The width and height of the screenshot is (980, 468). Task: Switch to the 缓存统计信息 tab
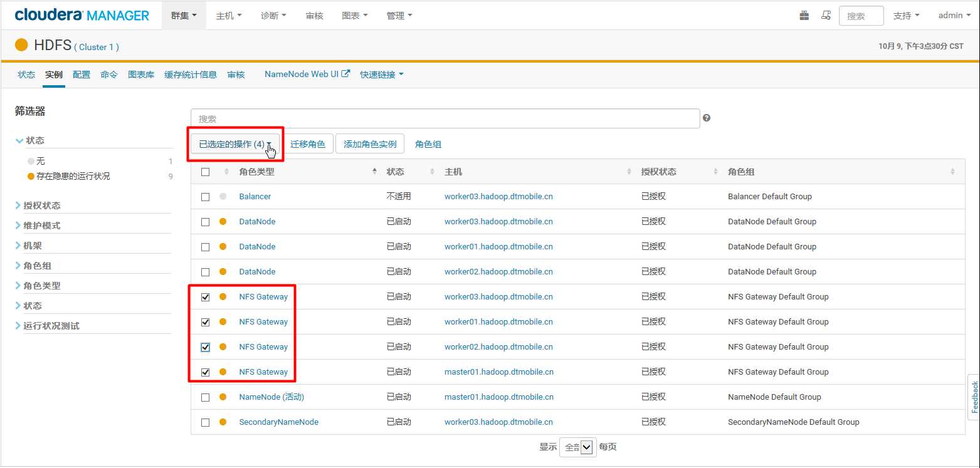tap(191, 75)
